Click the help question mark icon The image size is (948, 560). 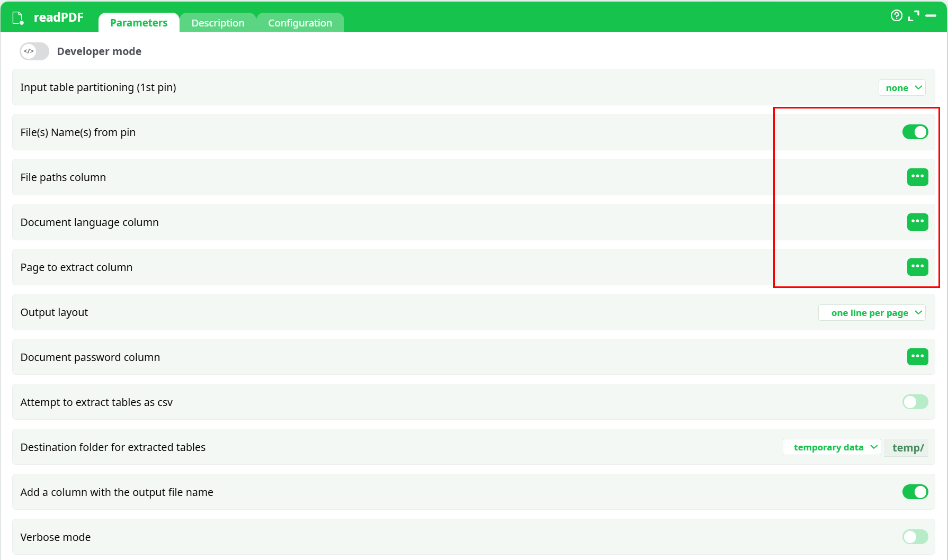point(896,16)
